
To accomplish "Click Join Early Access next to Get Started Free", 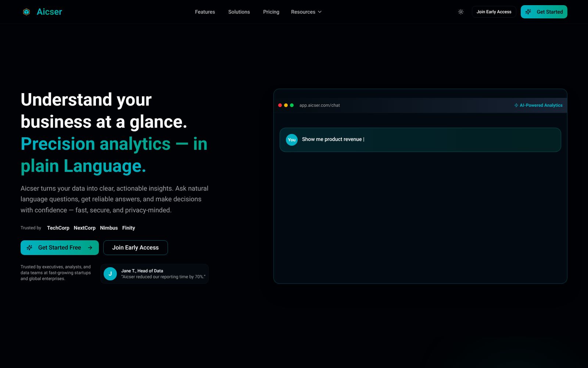I will click(x=135, y=248).
